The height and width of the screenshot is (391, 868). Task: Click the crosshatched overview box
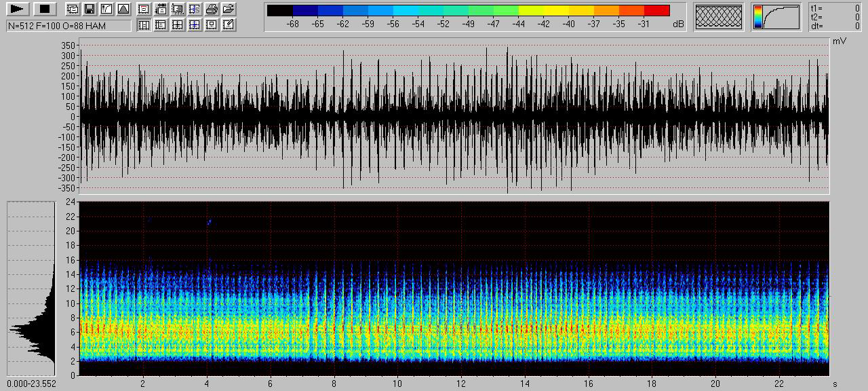click(719, 16)
